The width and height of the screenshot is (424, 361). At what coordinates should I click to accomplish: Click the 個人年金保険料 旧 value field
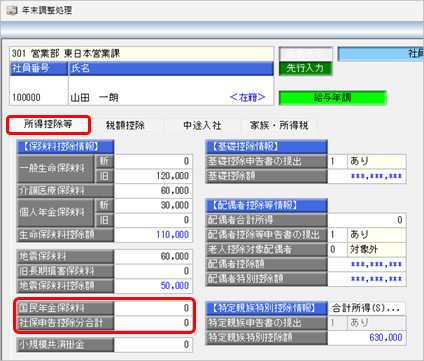click(x=153, y=220)
